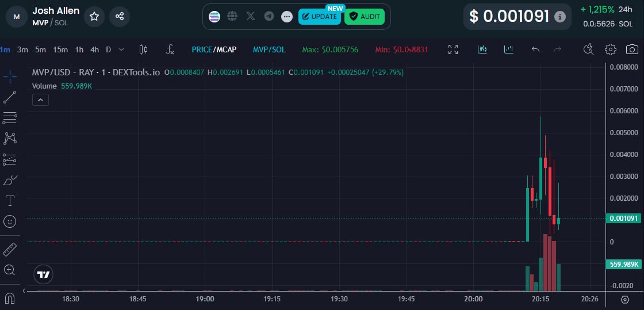Click the volume label 559.989K on axis
Viewport: 644px width, 310px height.
point(623,265)
